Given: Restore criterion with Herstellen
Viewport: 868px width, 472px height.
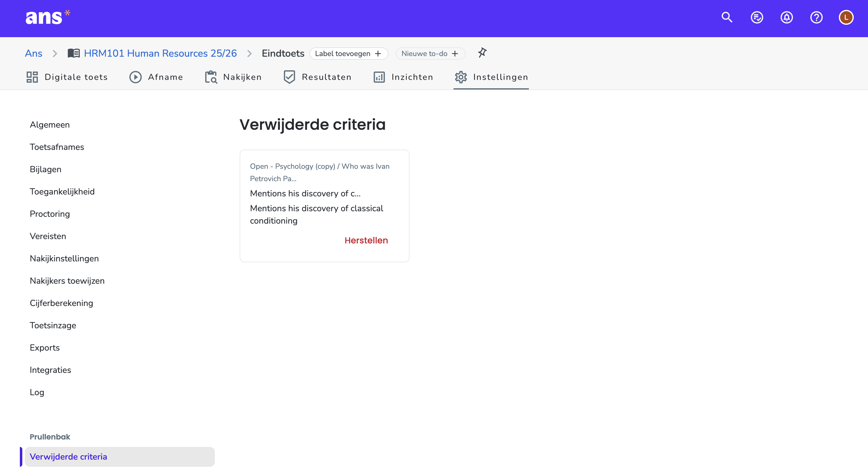Looking at the screenshot, I should coord(366,240).
